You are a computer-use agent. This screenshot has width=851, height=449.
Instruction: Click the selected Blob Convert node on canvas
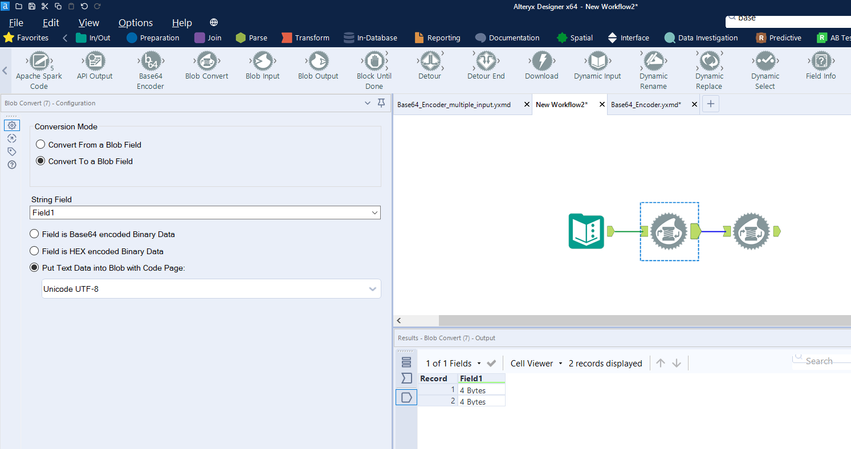coord(669,231)
